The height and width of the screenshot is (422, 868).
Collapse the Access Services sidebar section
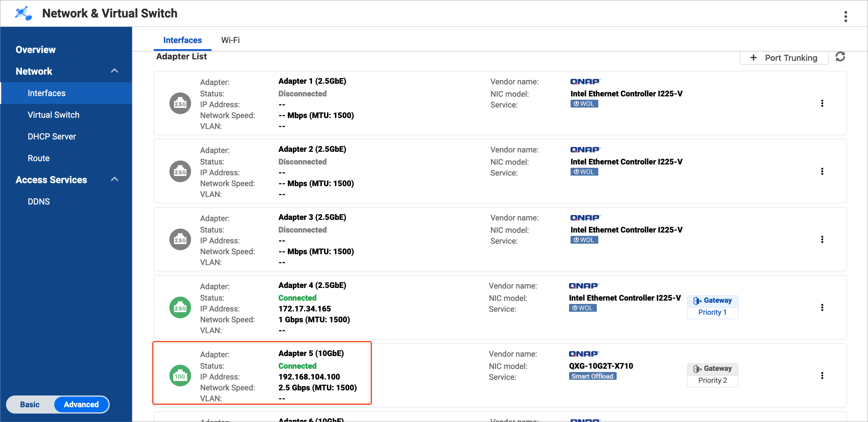click(x=114, y=180)
